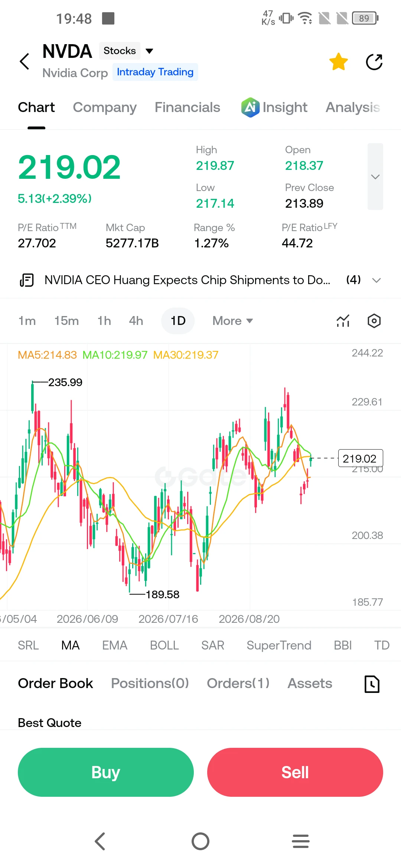The image size is (401, 868).
Task: Open the share icon at top right
Action: tap(374, 62)
